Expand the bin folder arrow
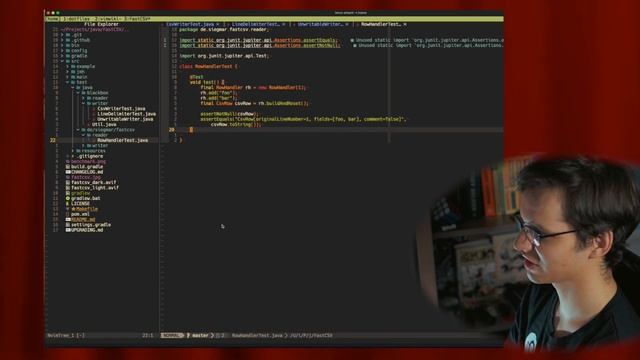 62,46
